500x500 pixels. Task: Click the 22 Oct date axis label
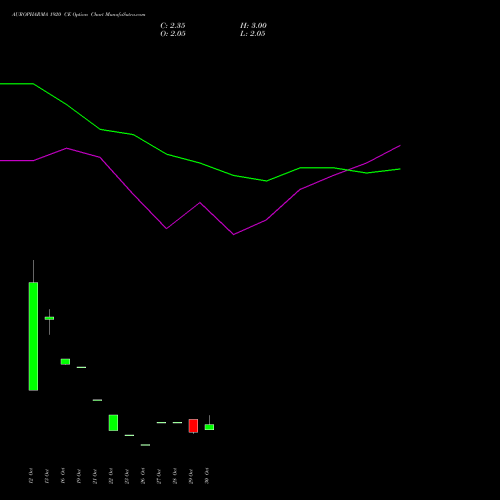(x=111, y=476)
